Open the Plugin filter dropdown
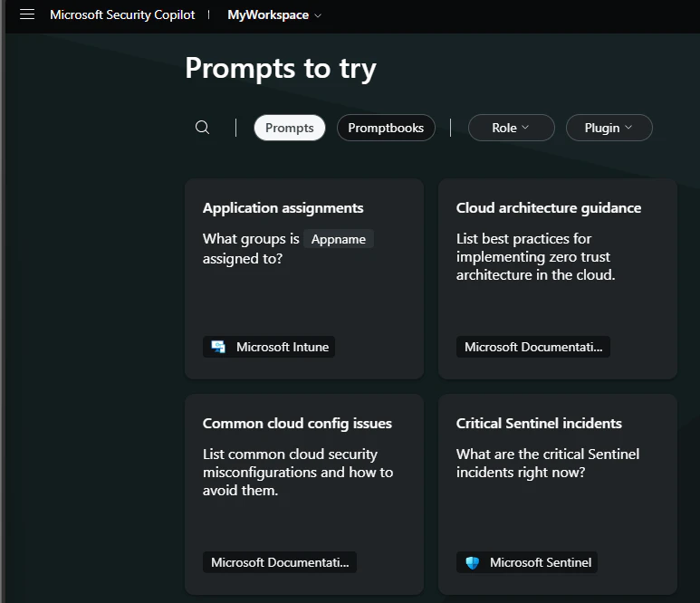This screenshot has width=700, height=603. click(609, 128)
